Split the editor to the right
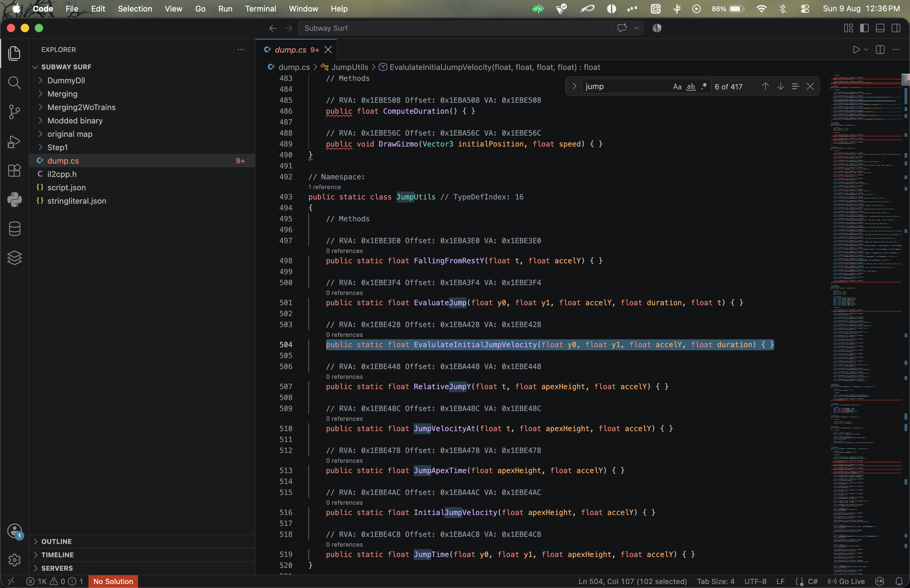 880,50
